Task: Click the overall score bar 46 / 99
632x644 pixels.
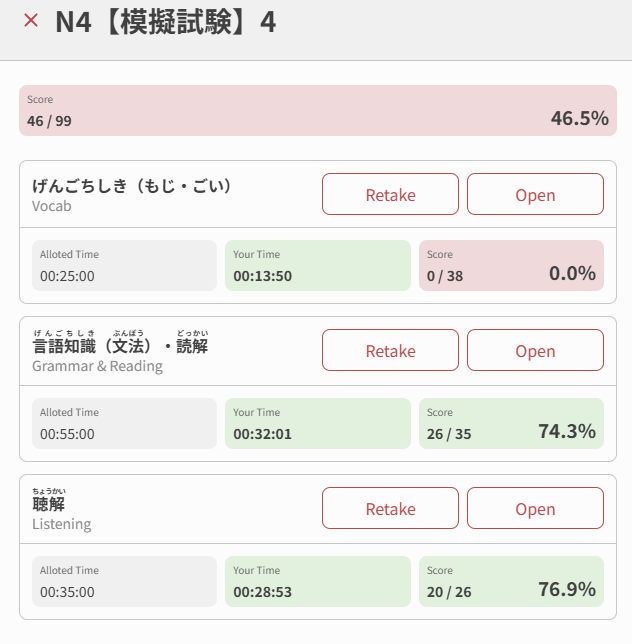Action: (x=316, y=110)
